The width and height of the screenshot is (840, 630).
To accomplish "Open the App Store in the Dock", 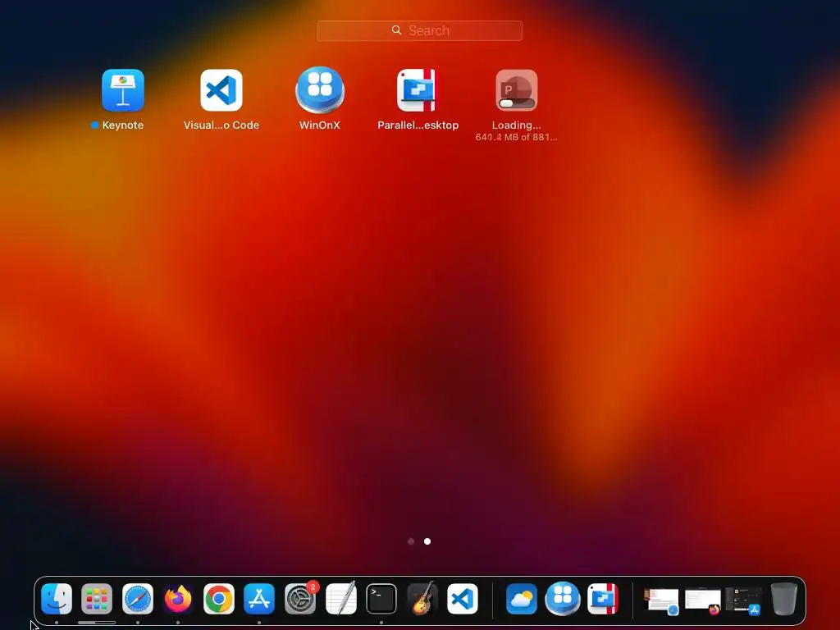I will click(259, 598).
